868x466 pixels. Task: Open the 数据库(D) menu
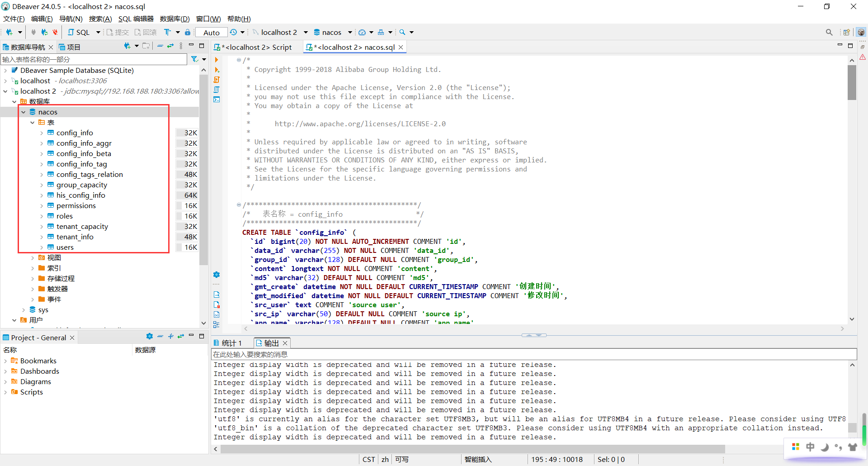[175, 19]
